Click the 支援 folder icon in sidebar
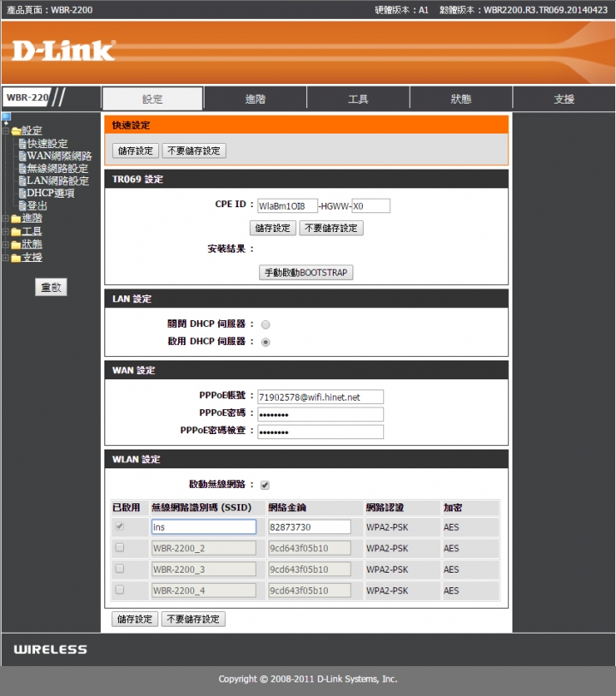The image size is (616, 696). tap(16, 258)
